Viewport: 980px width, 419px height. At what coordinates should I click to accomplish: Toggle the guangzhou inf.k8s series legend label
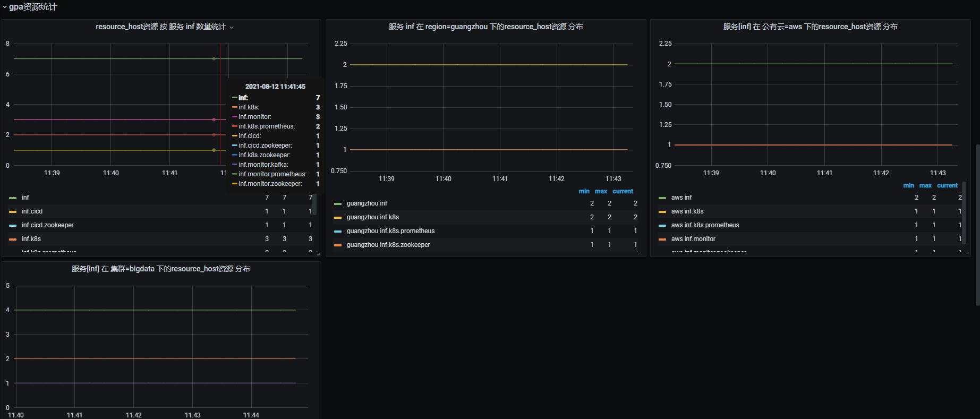point(373,217)
